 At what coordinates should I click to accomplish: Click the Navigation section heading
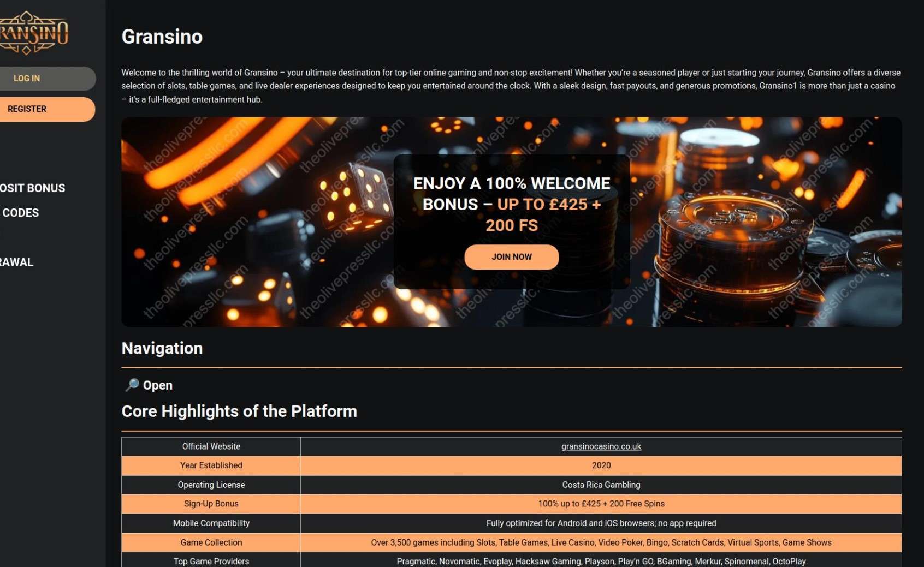click(x=162, y=348)
